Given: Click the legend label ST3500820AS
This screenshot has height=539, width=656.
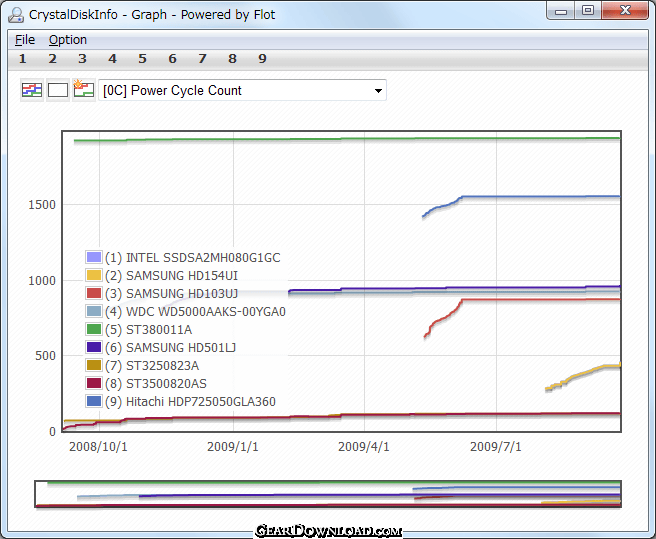Looking at the screenshot, I should (156, 383).
